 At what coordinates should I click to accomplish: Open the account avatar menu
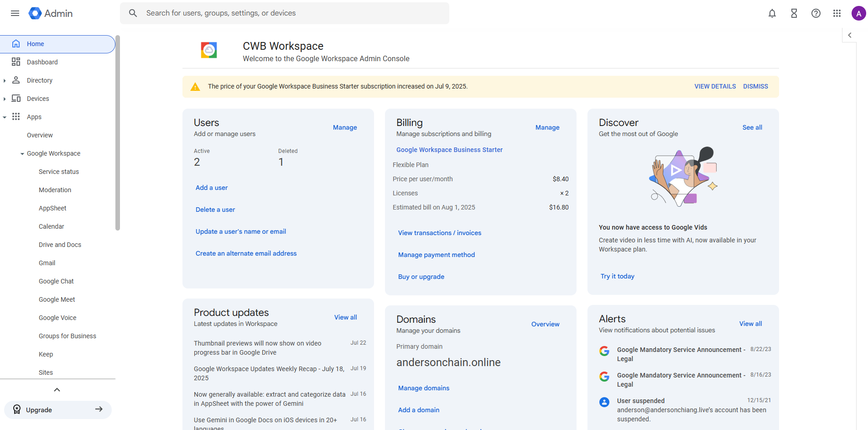(x=859, y=13)
